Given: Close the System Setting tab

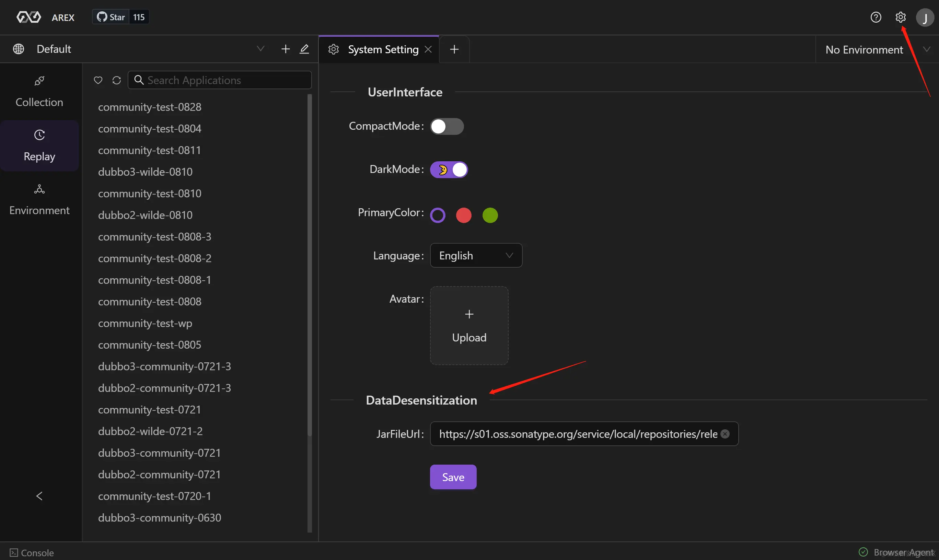Looking at the screenshot, I should coord(428,49).
